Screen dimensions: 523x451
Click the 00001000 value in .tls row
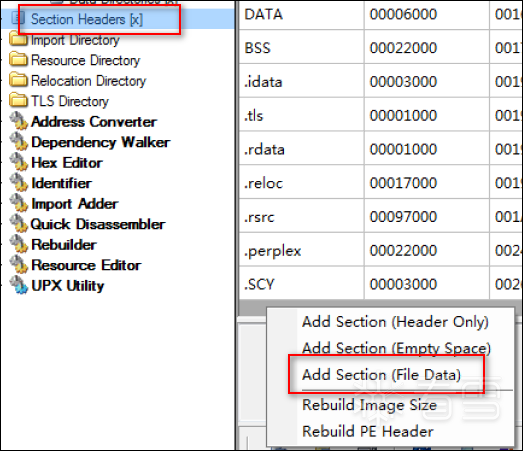403,115
